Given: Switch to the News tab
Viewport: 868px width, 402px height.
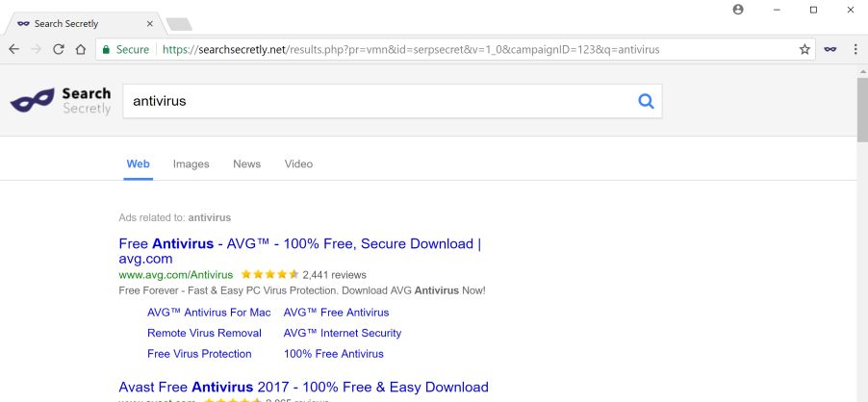Looking at the screenshot, I should [x=246, y=164].
